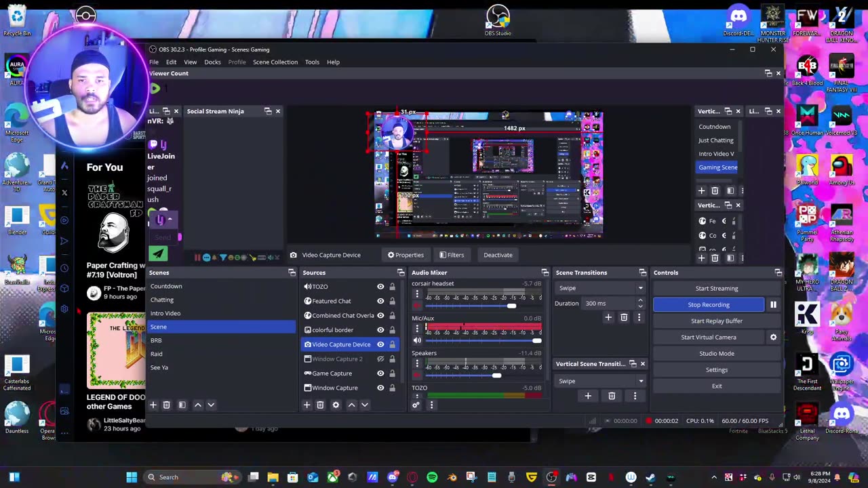Show the hidden Window Capture 2 source

coord(380,359)
